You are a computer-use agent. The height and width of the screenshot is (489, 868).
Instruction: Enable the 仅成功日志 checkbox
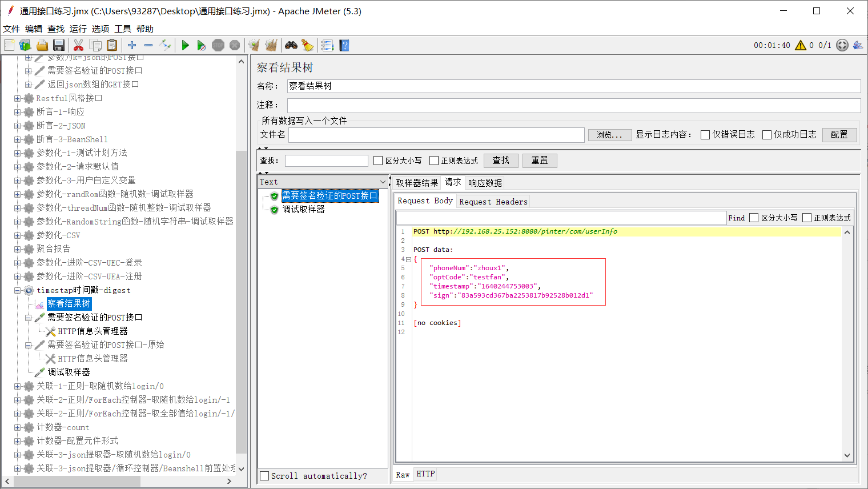tap(767, 135)
